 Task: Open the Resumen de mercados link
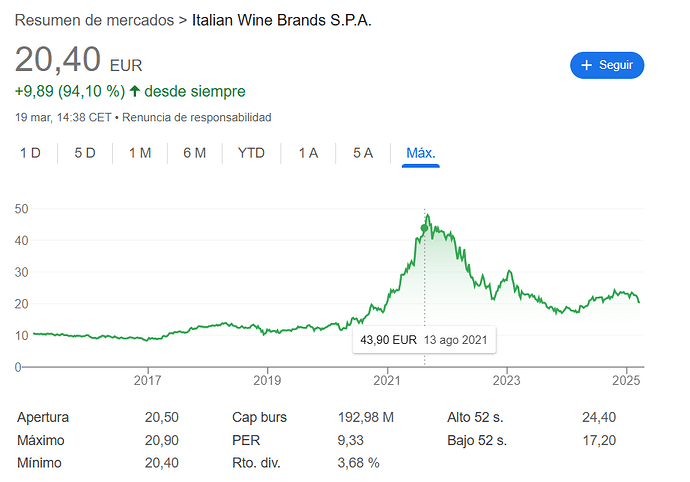coord(95,20)
